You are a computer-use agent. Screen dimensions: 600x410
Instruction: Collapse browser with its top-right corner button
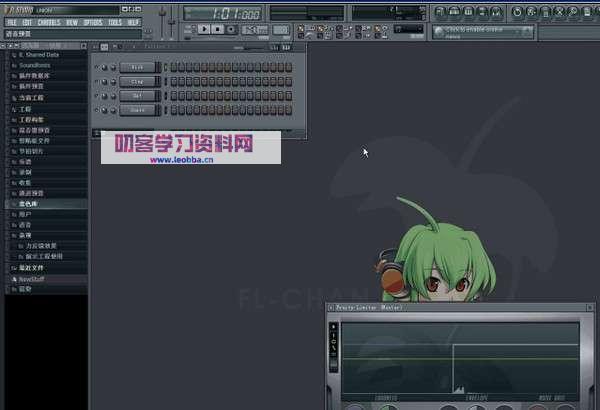click(84, 46)
